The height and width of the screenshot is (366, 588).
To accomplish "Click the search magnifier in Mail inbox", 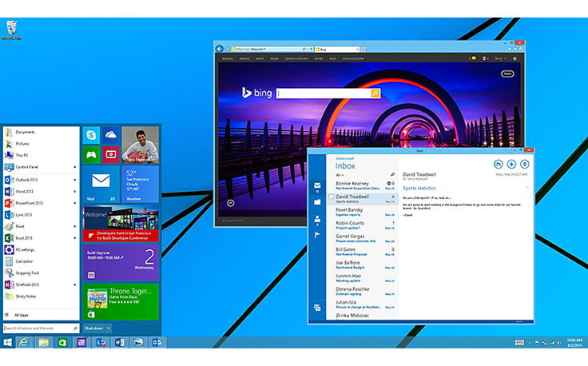I will click(392, 174).
